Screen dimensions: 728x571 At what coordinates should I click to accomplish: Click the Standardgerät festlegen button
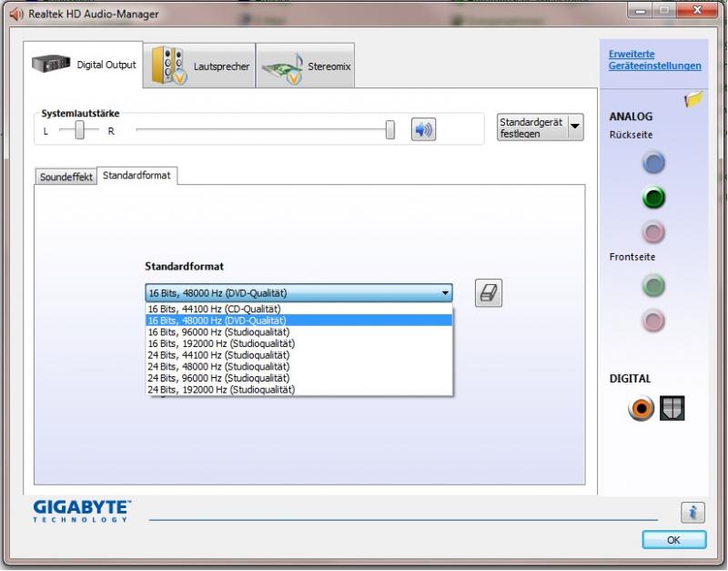point(532,127)
